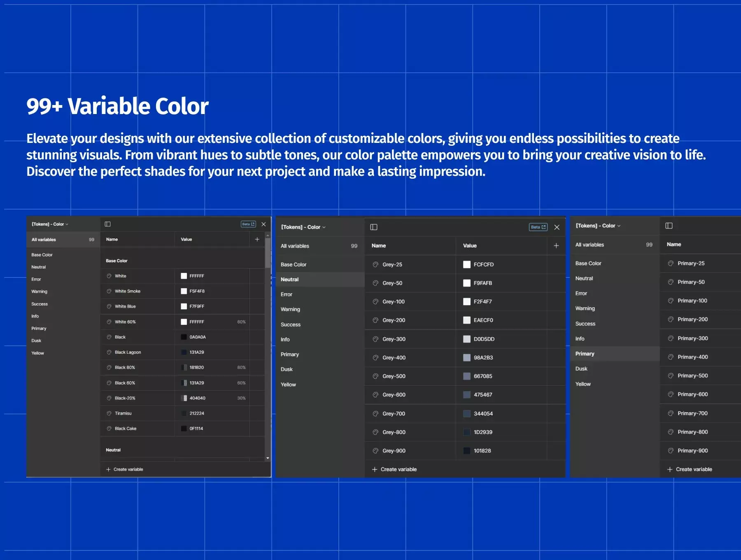Click Create variable in right panel

click(x=690, y=469)
